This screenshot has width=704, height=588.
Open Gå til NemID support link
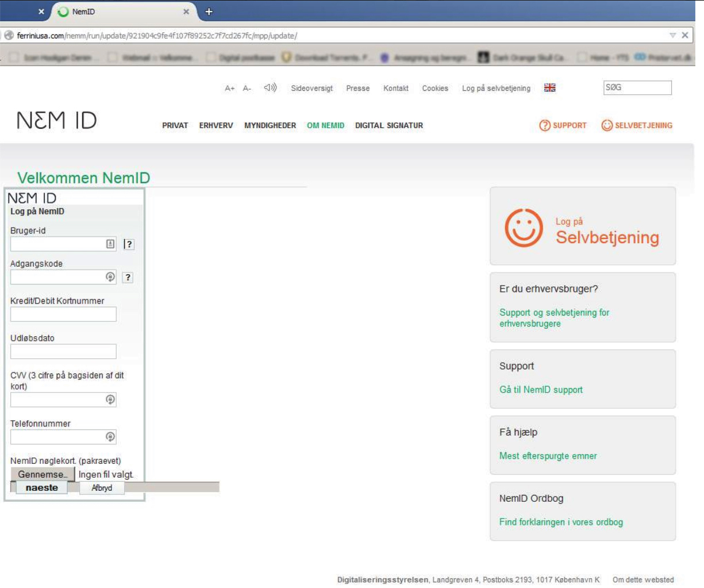541,390
